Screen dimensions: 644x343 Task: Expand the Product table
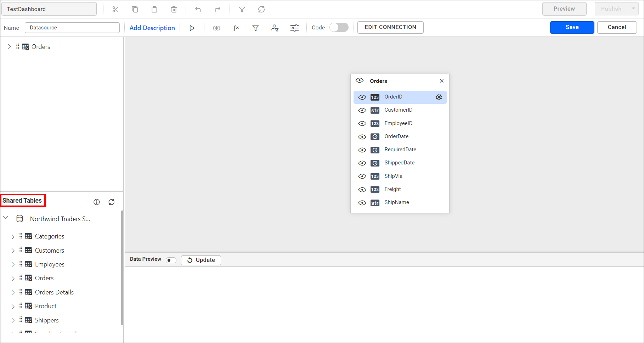[x=13, y=306]
